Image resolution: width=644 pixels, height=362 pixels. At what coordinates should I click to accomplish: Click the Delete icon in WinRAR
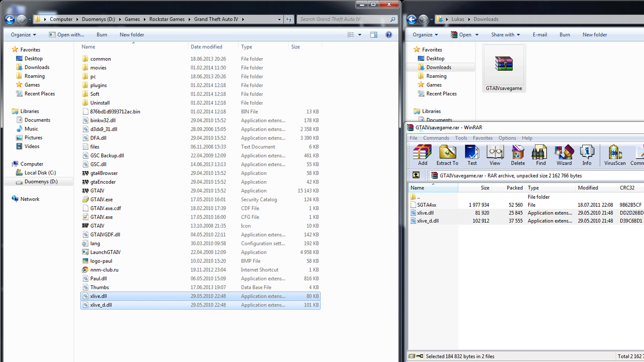[518, 155]
